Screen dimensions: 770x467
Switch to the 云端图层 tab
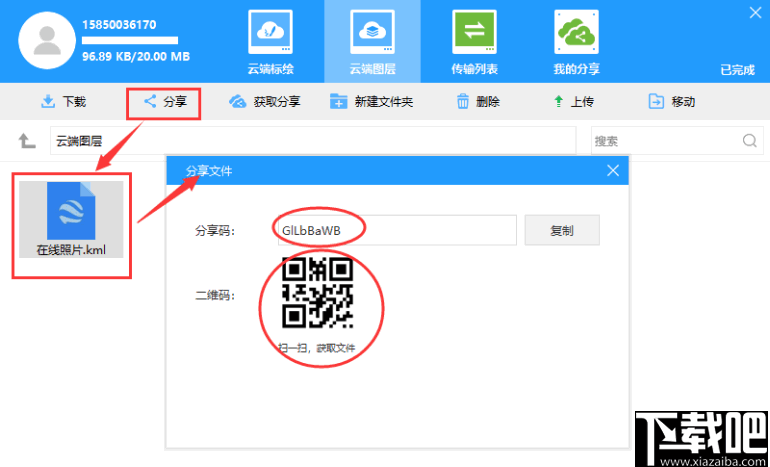coord(372,43)
